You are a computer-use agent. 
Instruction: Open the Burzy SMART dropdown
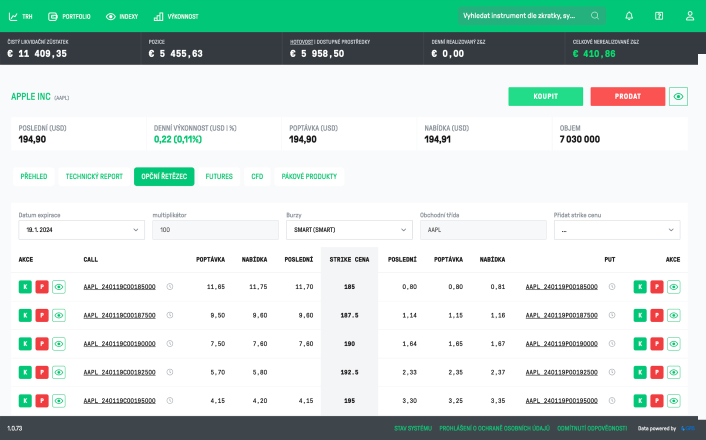[349, 230]
